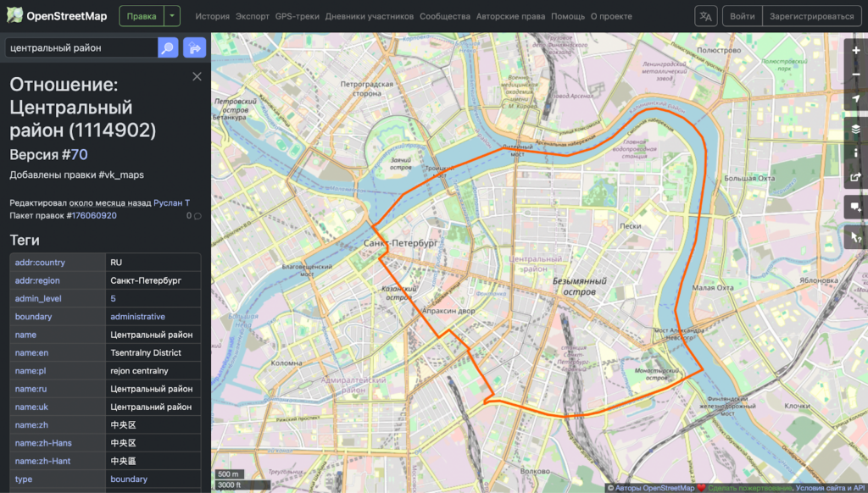Open the language selection button
This screenshot has height=493, width=868.
(x=705, y=16)
